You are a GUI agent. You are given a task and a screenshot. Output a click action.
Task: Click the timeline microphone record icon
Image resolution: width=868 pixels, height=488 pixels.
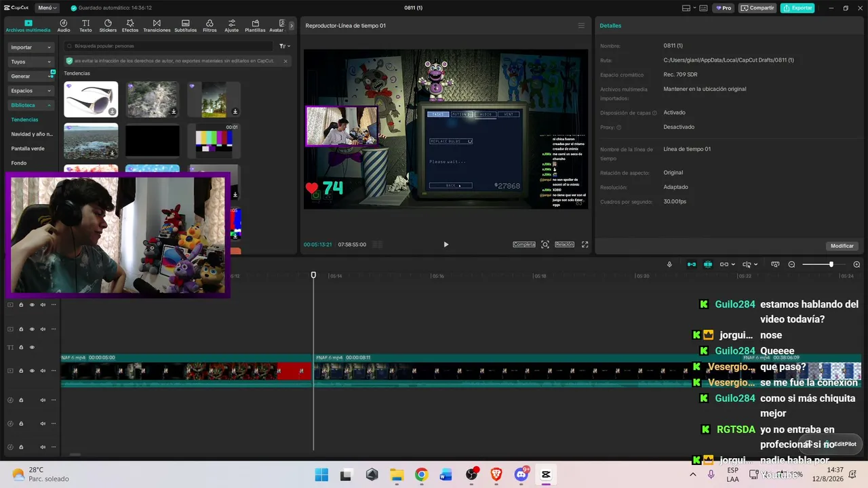pos(669,264)
